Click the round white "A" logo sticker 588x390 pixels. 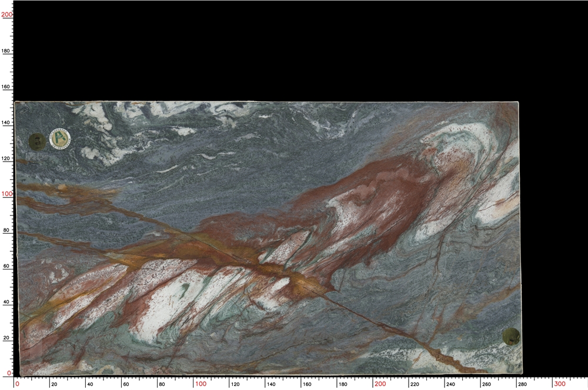click(x=60, y=139)
